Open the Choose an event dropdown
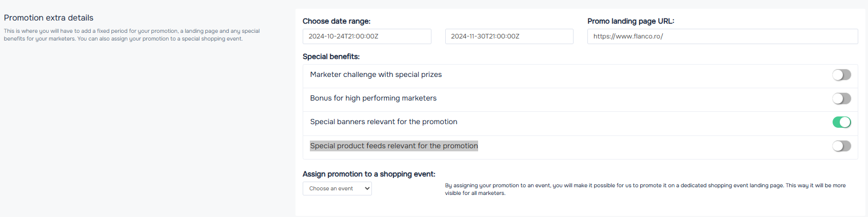Image resolution: width=868 pixels, height=217 pixels. tap(337, 189)
